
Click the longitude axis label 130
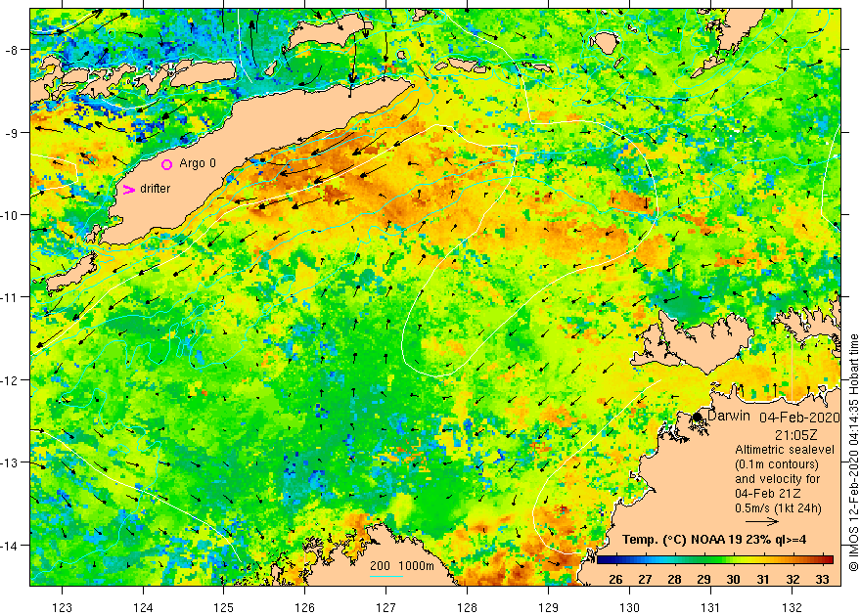pos(629,607)
